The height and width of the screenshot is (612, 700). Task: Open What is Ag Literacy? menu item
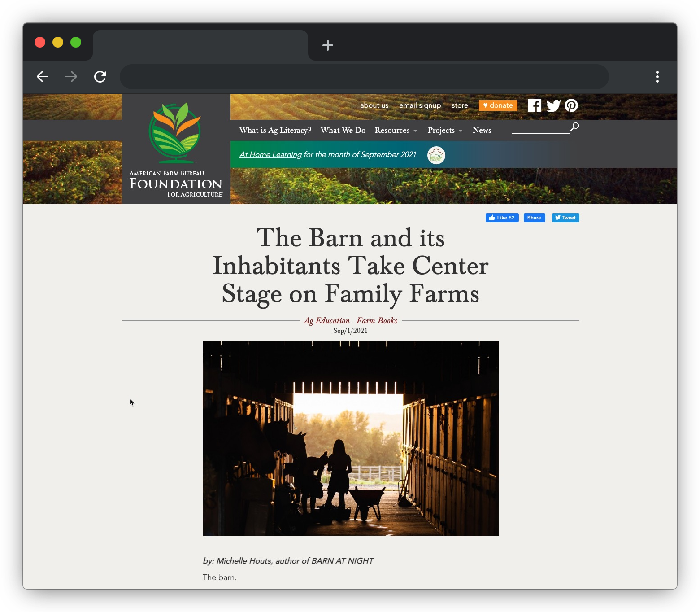(275, 130)
